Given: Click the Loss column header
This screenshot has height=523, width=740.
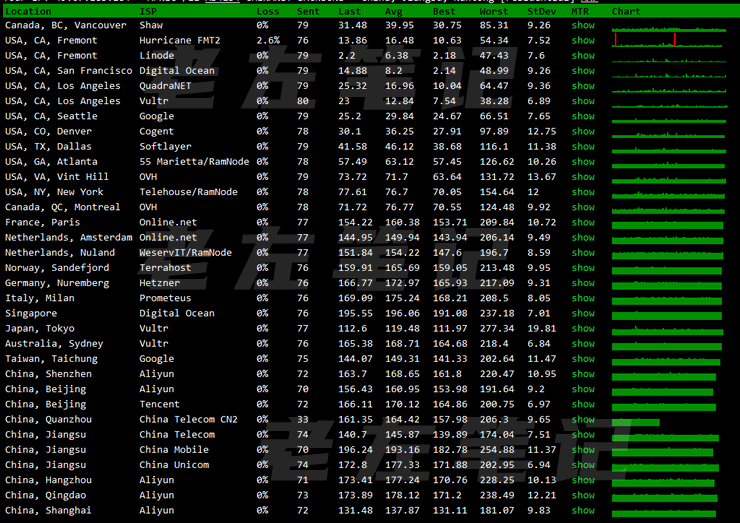Looking at the screenshot, I should [268, 11].
